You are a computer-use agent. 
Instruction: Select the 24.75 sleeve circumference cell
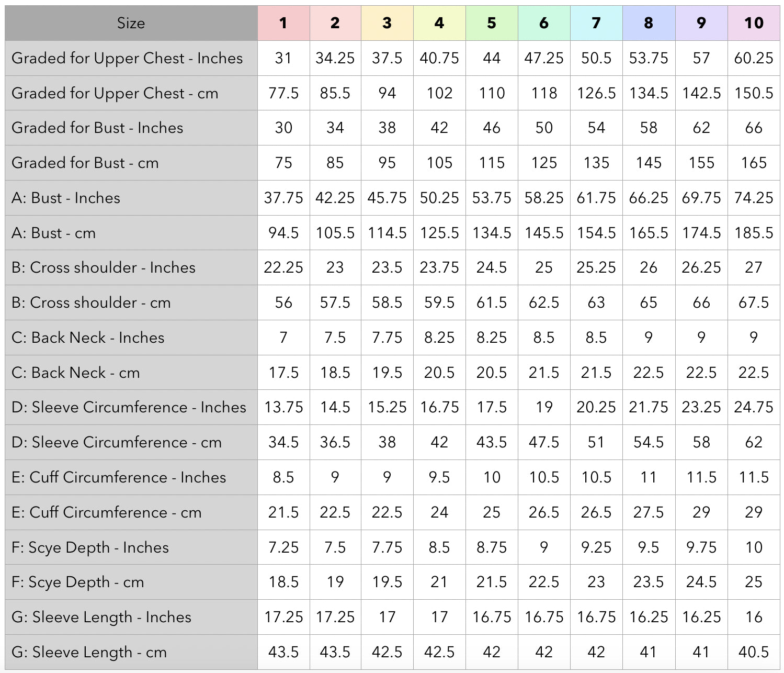pos(754,407)
